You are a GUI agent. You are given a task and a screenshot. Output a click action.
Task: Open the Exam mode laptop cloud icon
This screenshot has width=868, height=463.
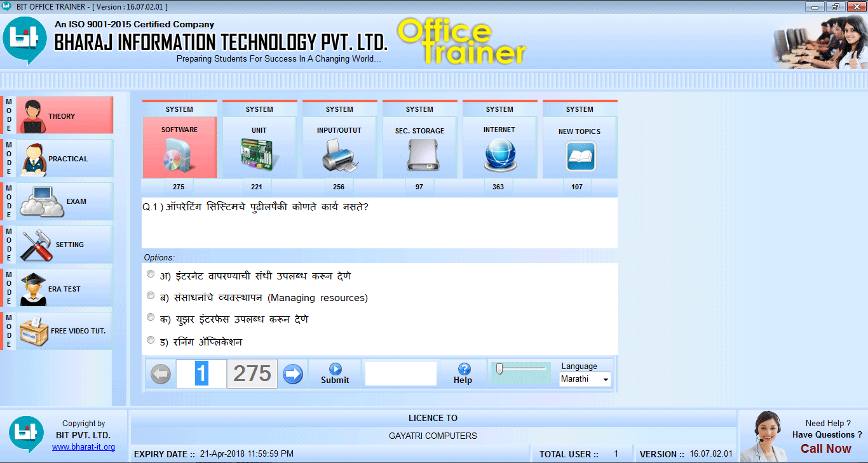click(42, 202)
